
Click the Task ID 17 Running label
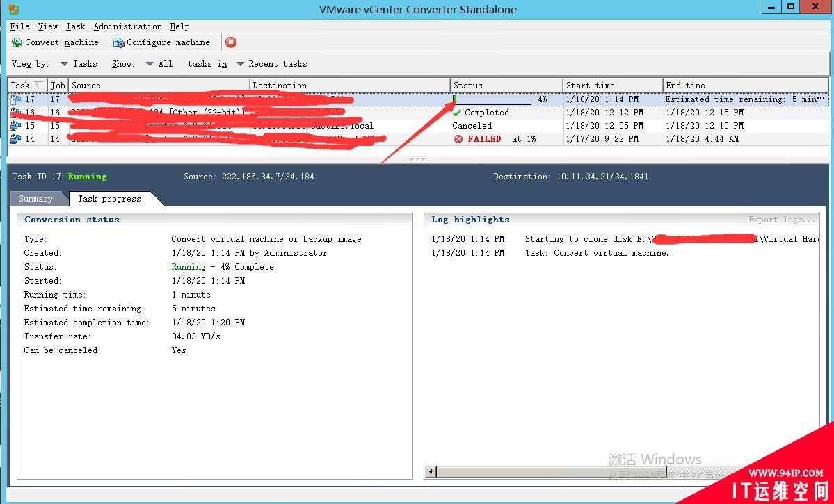tap(60, 177)
